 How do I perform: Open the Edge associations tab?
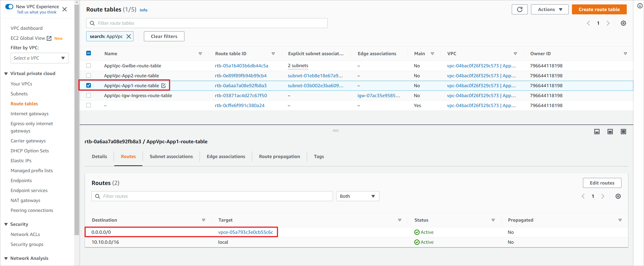(x=226, y=157)
